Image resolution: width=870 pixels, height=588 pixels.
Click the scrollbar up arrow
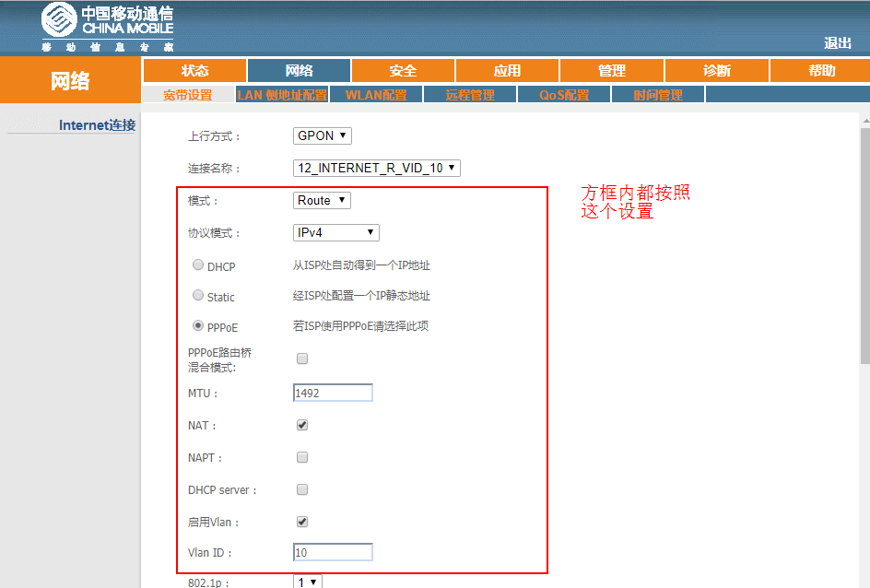click(x=865, y=121)
